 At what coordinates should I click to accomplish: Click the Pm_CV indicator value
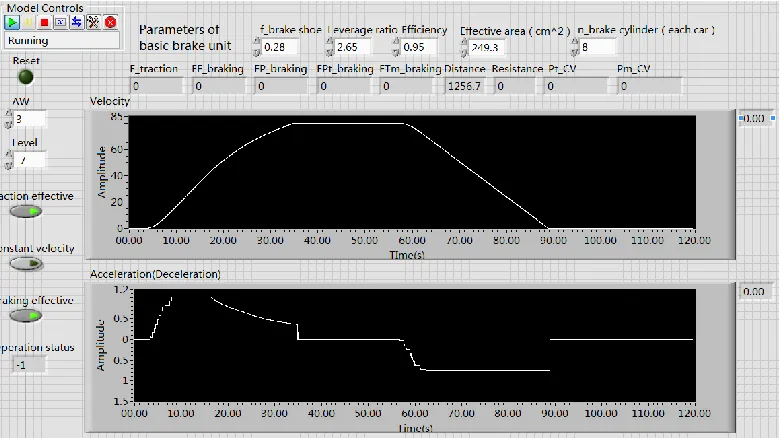coord(650,86)
